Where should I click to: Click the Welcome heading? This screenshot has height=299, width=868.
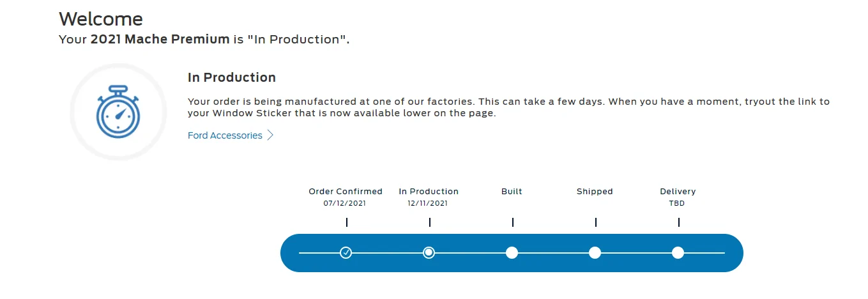coord(101,19)
